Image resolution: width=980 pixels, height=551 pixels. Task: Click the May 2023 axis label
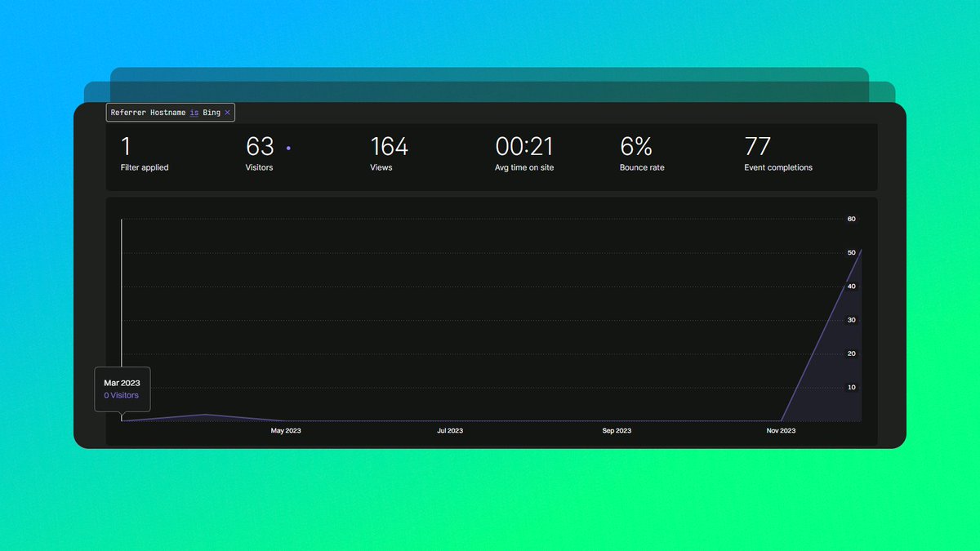coord(286,431)
